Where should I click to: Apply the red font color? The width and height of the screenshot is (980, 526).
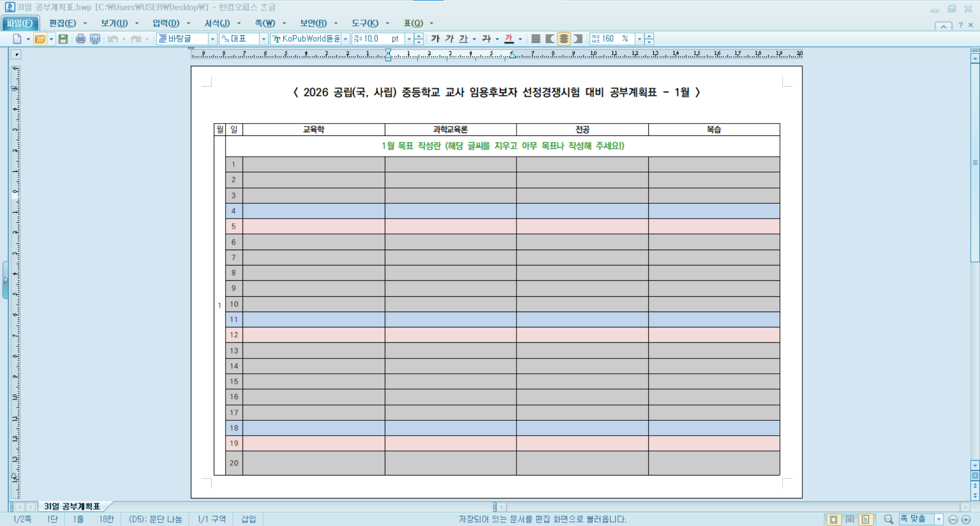[509, 39]
